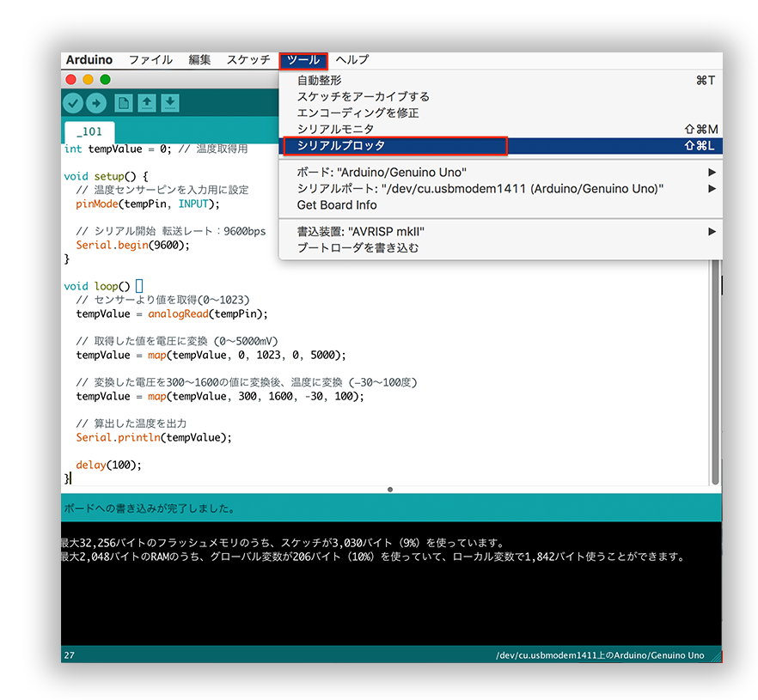The width and height of the screenshot is (758, 700).
Task: Choose ブートローダを書き込む option
Action: (x=358, y=247)
